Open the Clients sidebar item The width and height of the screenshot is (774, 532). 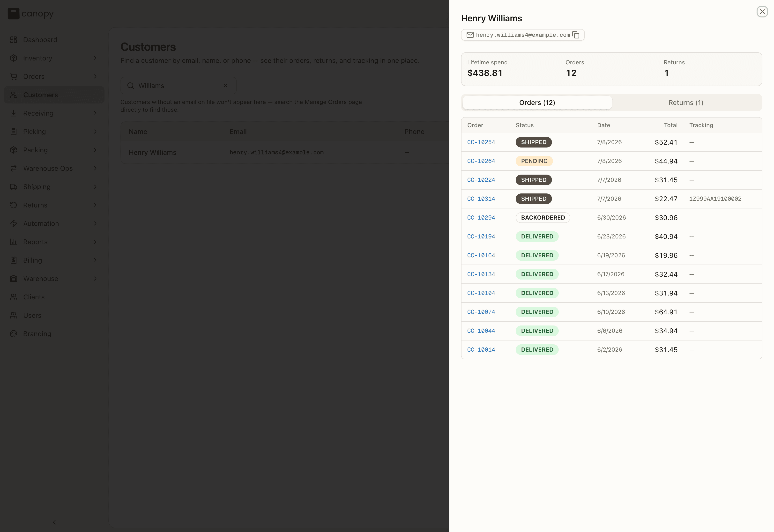(x=54, y=297)
